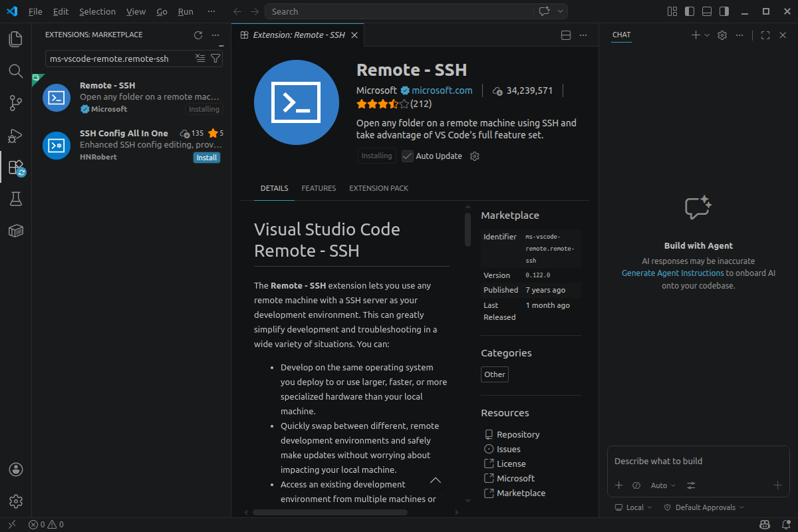Open the filter extensions funnel icon
The height and width of the screenshot is (532, 798).
coord(215,59)
